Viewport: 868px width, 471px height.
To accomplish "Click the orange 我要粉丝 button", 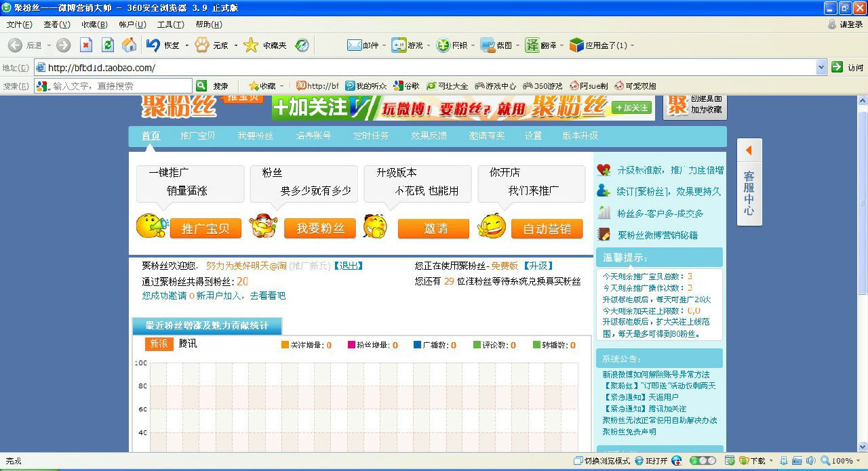I will (x=320, y=228).
